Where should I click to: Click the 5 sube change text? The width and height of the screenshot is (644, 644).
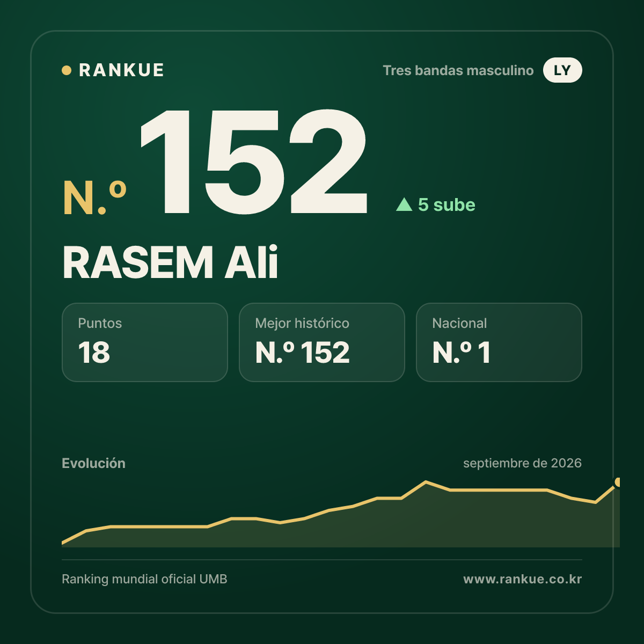click(447, 205)
